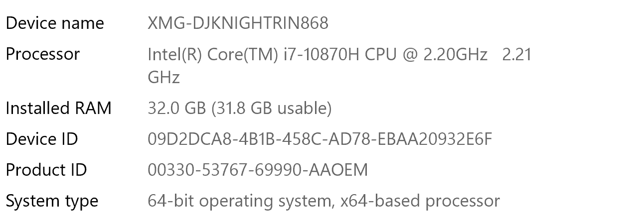Click the Installed RAM label
Viewport: 644px width, 224px height.
pyautogui.click(x=59, y=108)
